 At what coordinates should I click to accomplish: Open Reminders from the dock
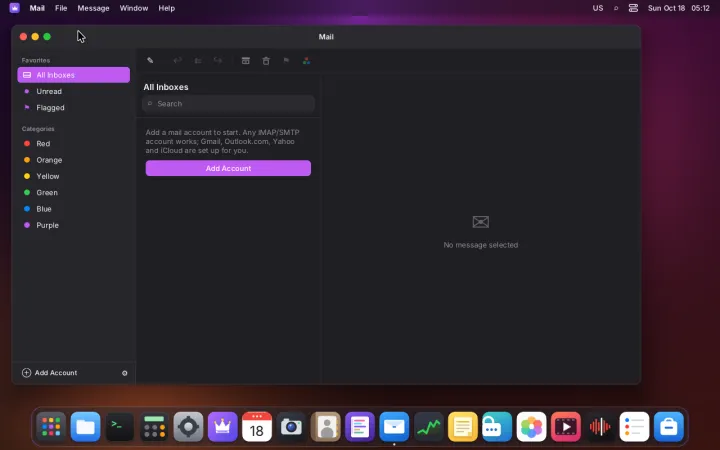[634, 427]
